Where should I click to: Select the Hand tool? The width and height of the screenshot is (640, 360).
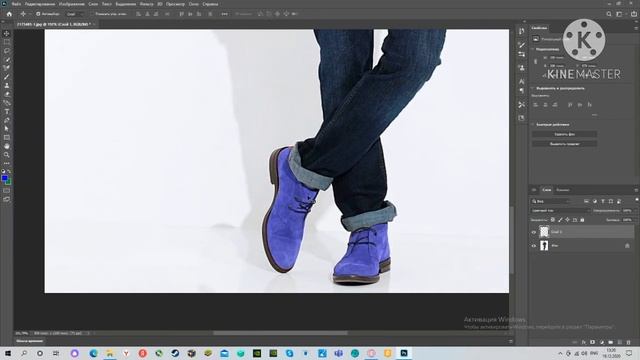pos(7,146)
